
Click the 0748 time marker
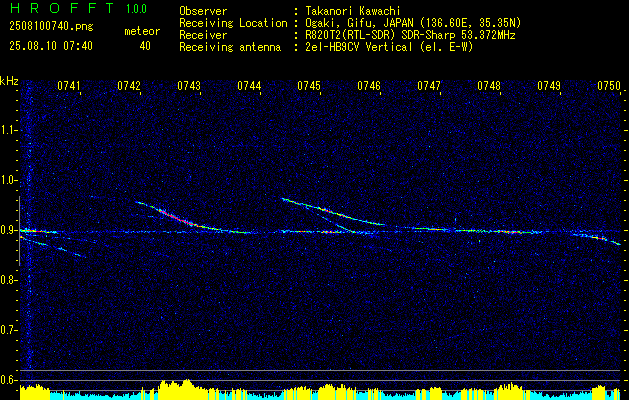click(x=489, y=85)
